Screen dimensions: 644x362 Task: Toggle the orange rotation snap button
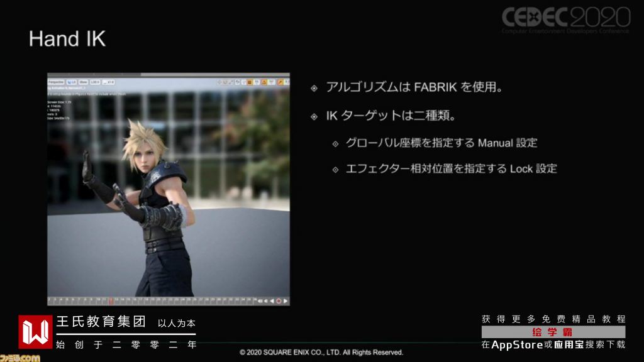264,82
